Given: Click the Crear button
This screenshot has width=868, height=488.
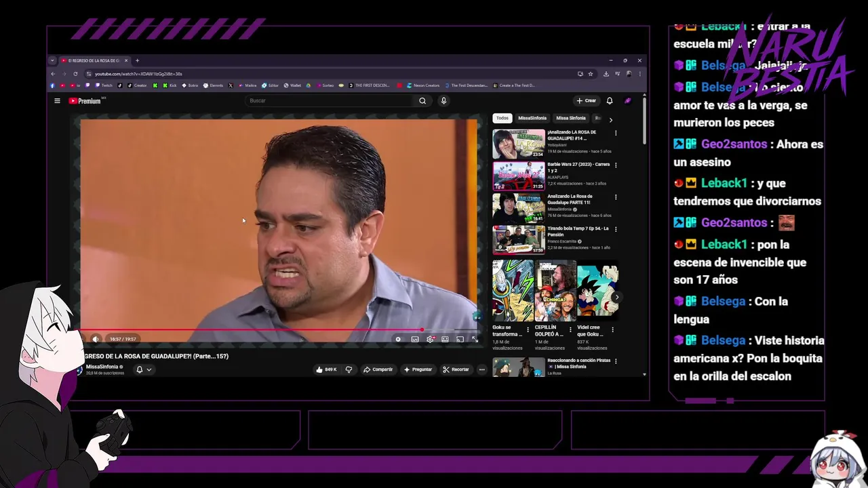Looking at the screenshot, I should pyautogui.click(x=586, y=101).
